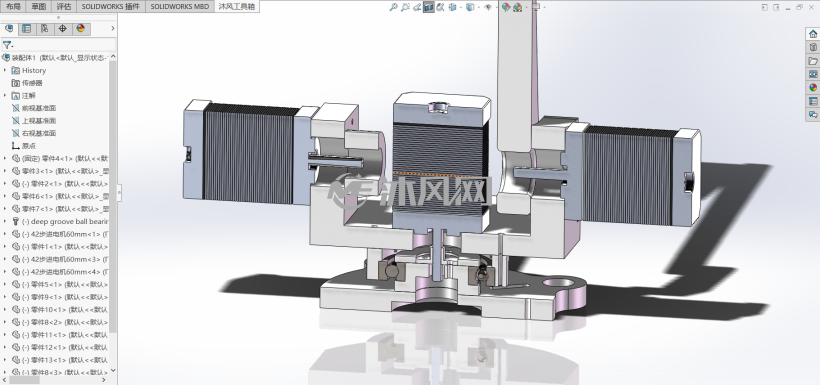Select the 上视基准面 plane item

[x=33, y=121]
